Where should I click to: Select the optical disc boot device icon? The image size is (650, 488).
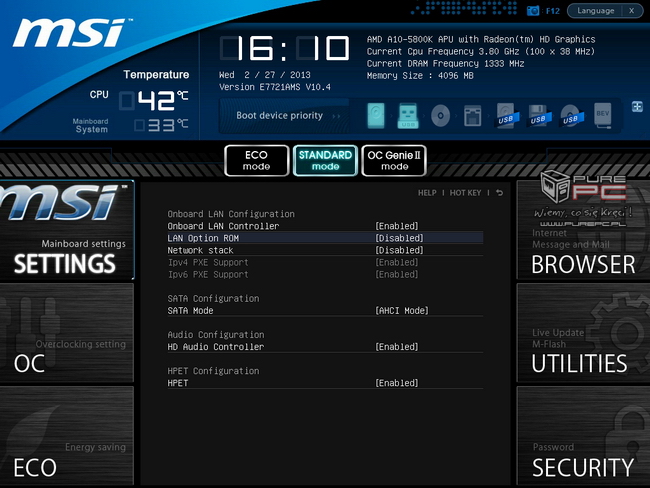(x=440, y=116)
